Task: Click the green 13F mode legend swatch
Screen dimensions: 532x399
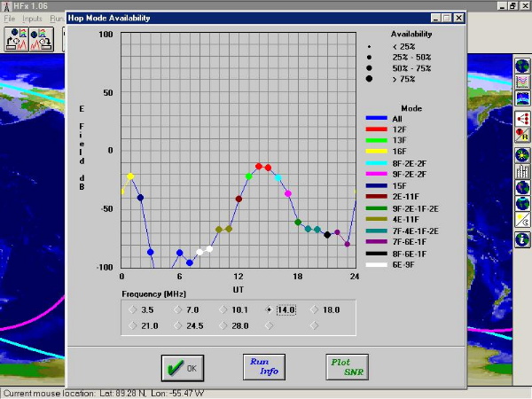Action: pos(376,140)
